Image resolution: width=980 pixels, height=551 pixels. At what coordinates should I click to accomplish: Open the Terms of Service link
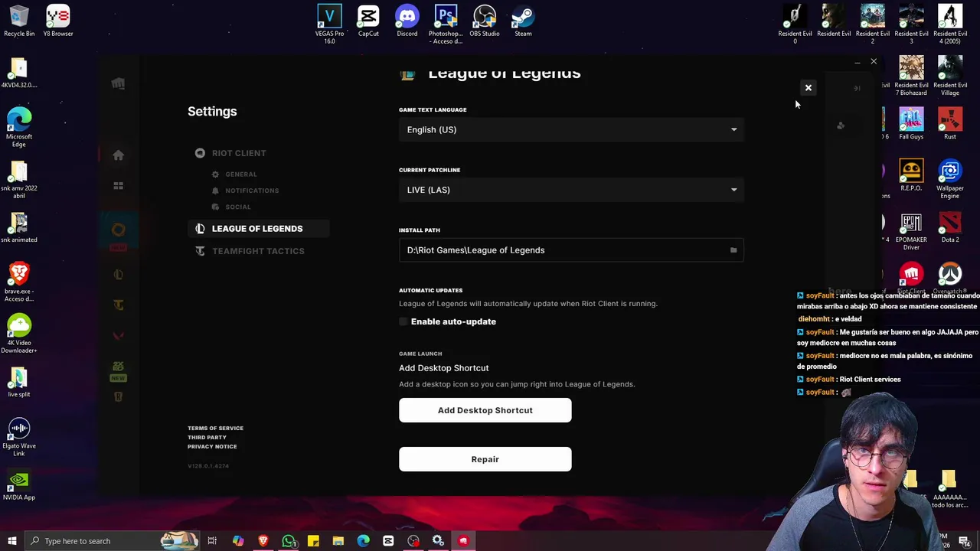[x=215, y=429]
